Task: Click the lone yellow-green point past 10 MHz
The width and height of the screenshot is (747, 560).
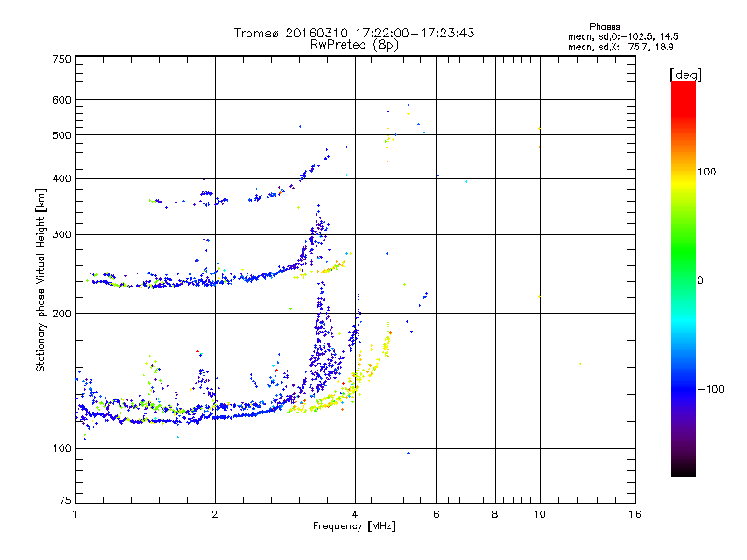Action: (x=580, y=364)
